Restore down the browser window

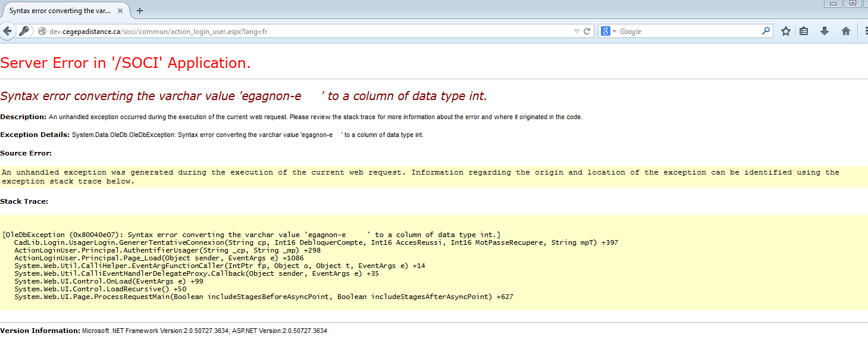[x=853, y=4]
